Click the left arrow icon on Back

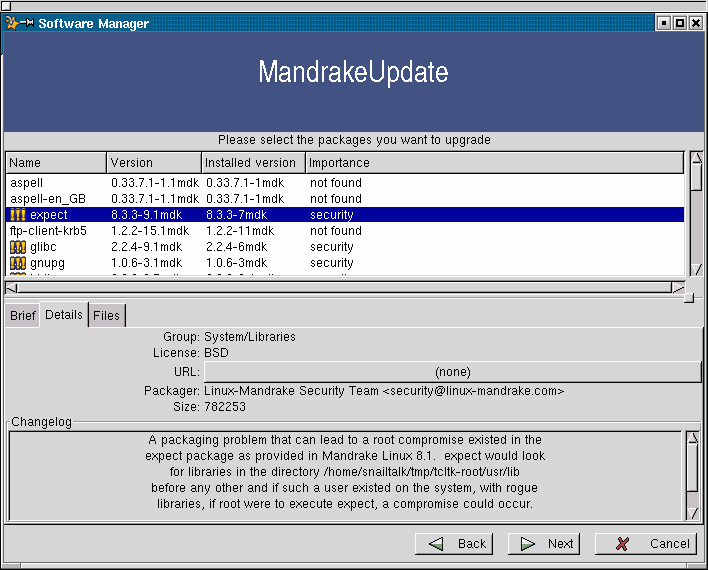[436, 544]
